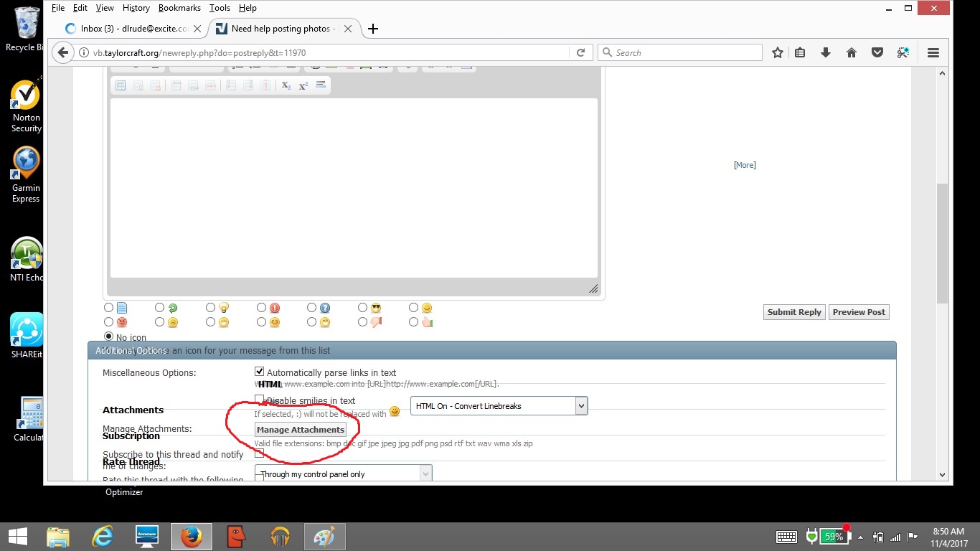
Task: Launch Internet Explorer from taskbar
Action: click(103, 537)
